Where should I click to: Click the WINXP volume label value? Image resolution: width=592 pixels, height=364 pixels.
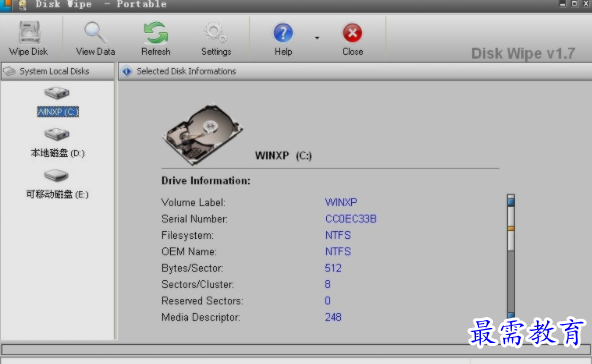tap(341, 202)
